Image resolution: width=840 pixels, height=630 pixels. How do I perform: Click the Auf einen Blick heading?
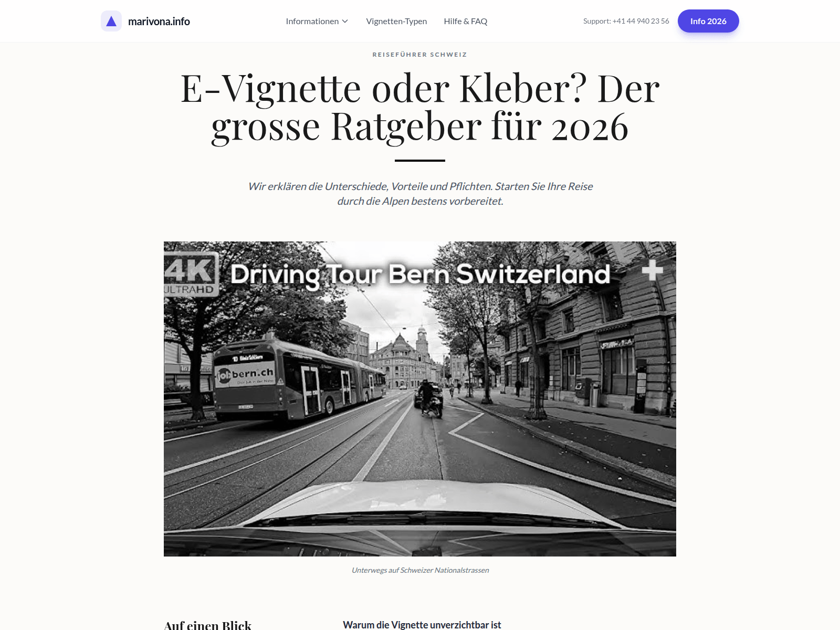(208, 625)
